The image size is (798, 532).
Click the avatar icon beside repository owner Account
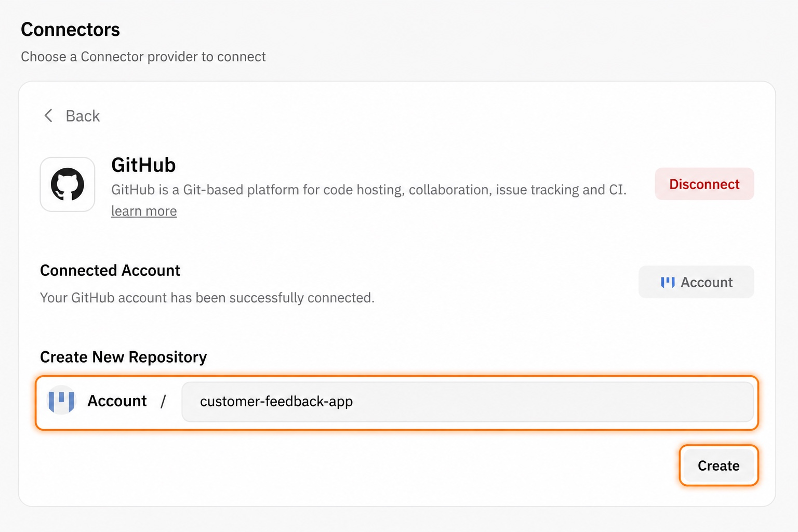click(x=61, y=401)
